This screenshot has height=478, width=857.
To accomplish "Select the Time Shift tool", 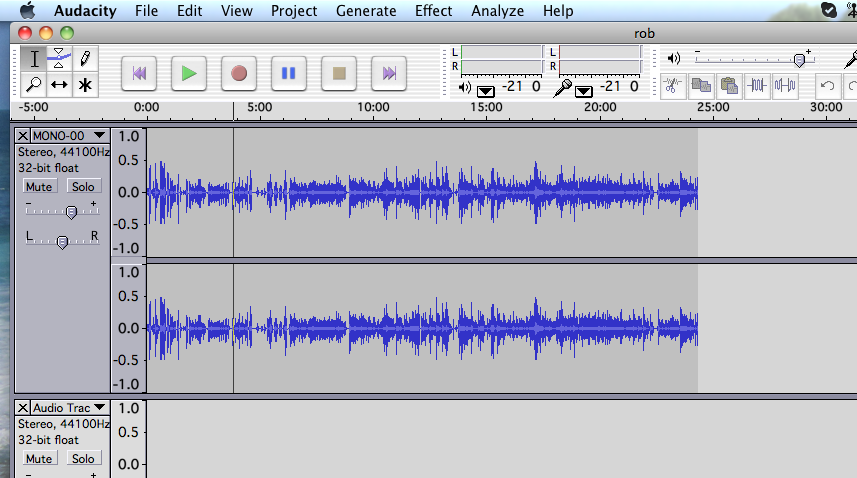I will [x=59, y=85].
